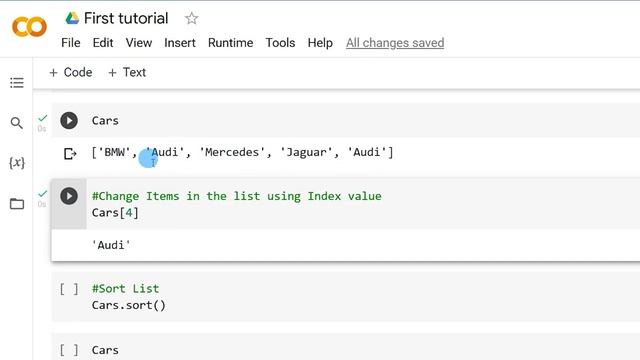Open the Tools menu
Viewport: 640px width, 360px height.
[280, 43]
